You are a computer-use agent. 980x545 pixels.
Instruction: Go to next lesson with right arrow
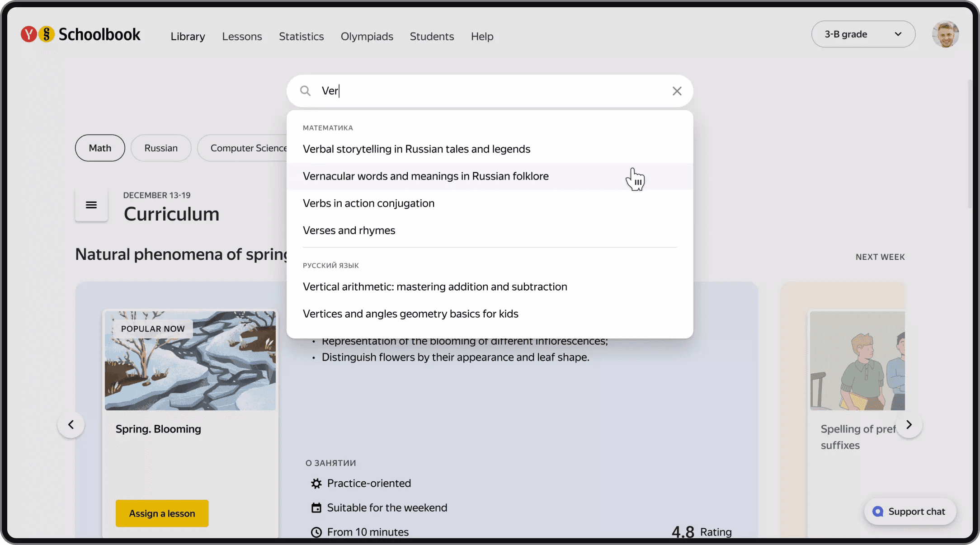tap(909, 425)
